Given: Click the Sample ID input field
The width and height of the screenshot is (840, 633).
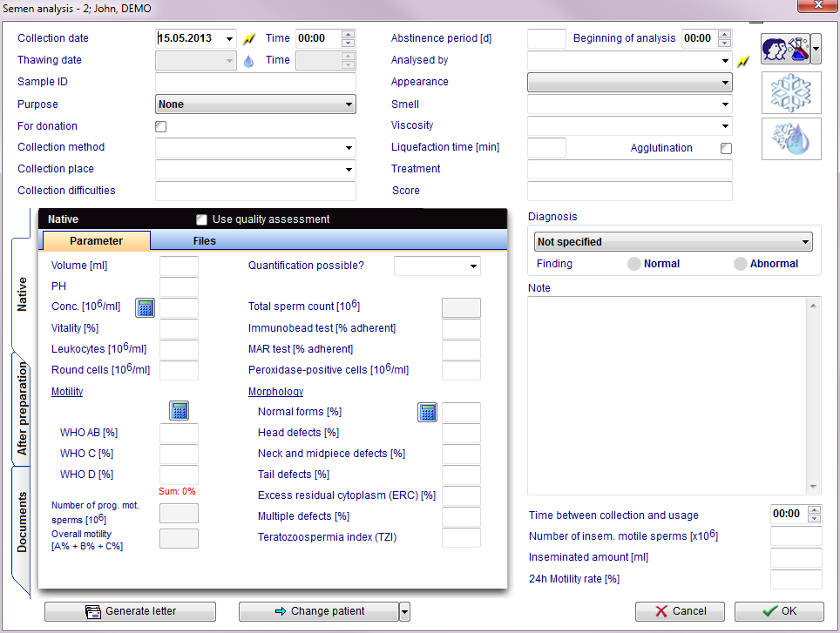Looking at the screenshot, I should [255, 83].
